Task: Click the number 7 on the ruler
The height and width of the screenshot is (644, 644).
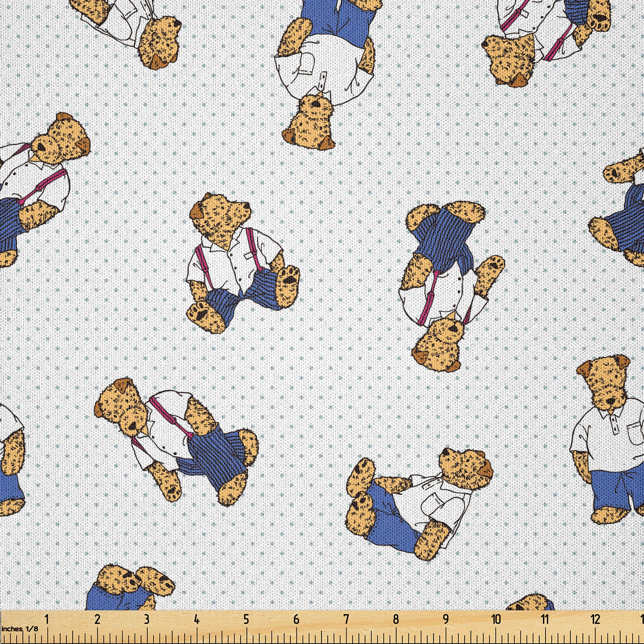Action: (346, 619)
